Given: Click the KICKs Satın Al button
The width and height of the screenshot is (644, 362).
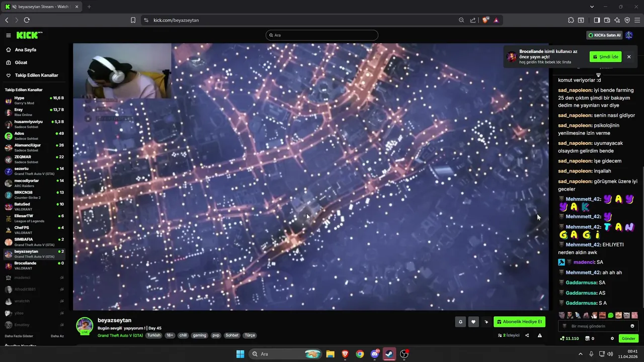Looking at the screenshot, I should [x=604, y=35].
